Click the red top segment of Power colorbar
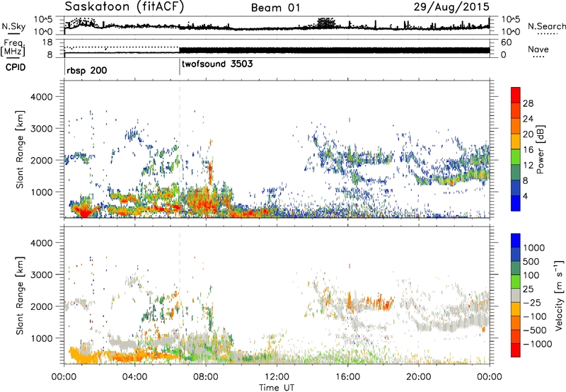The height and width of the screenshot is (392, 566). tap(516, 95)
